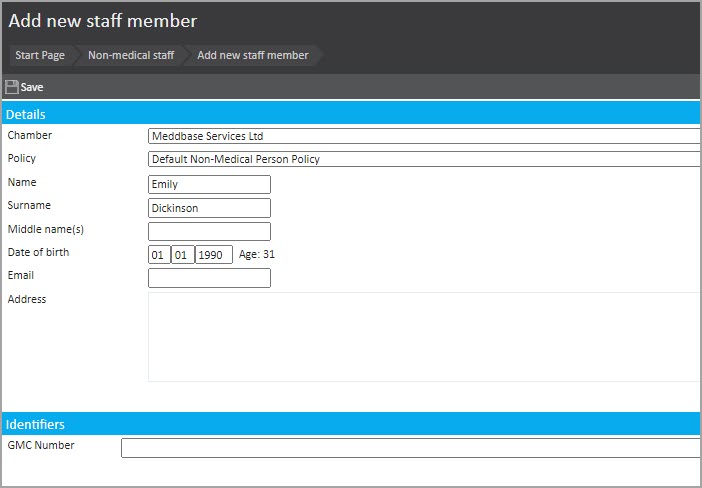Click the Surname field containing Dickinson
Image resolution: width=702 pixels, height=488 pixels.
click(x=209, y=208)
